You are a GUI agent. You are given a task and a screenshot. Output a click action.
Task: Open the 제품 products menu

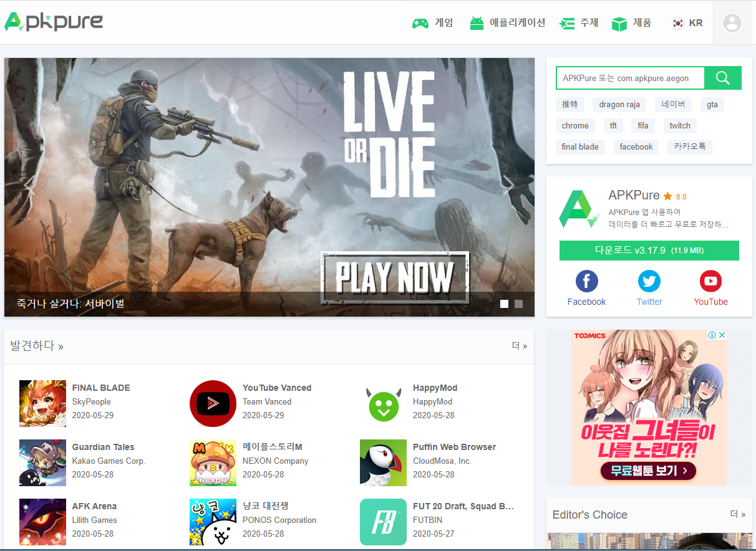point(631,23)
